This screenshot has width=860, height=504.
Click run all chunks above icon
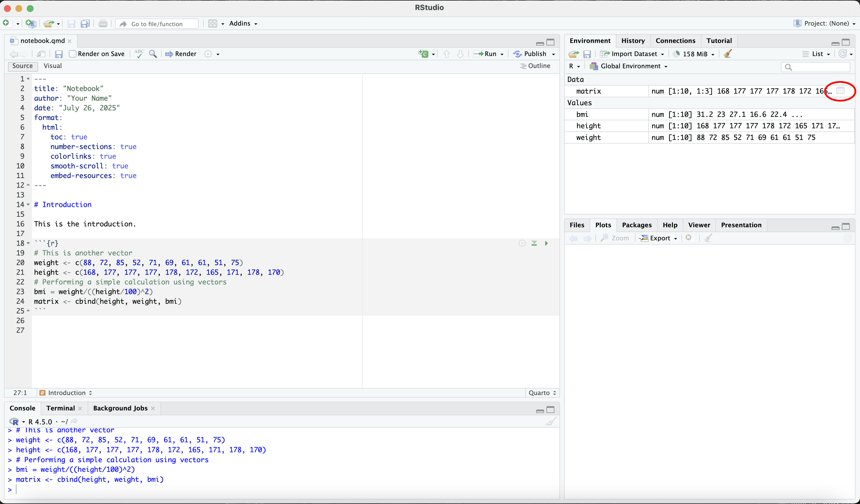534,243
